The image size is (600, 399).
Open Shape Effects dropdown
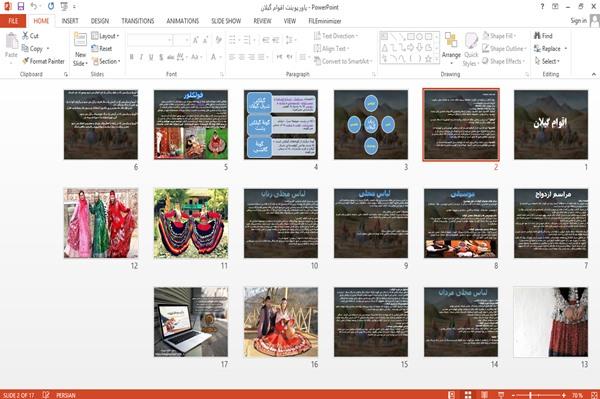pos(503,61)
